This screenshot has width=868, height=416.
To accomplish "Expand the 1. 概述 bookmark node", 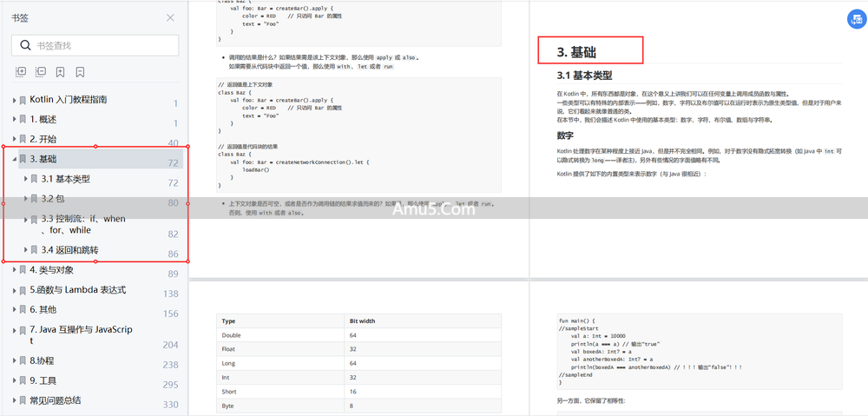I will 15,120.
